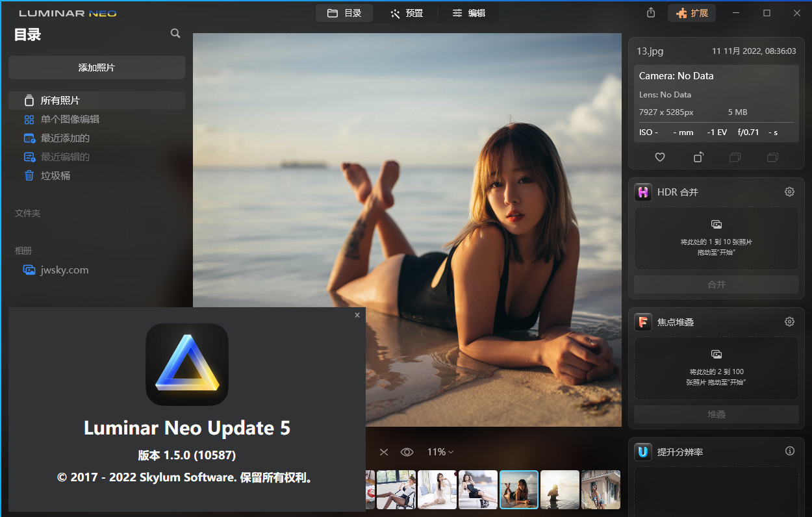Mark the photo as favorite with heart icon
The height and width of the screenshot is (517, 812).
coord(659,157)
